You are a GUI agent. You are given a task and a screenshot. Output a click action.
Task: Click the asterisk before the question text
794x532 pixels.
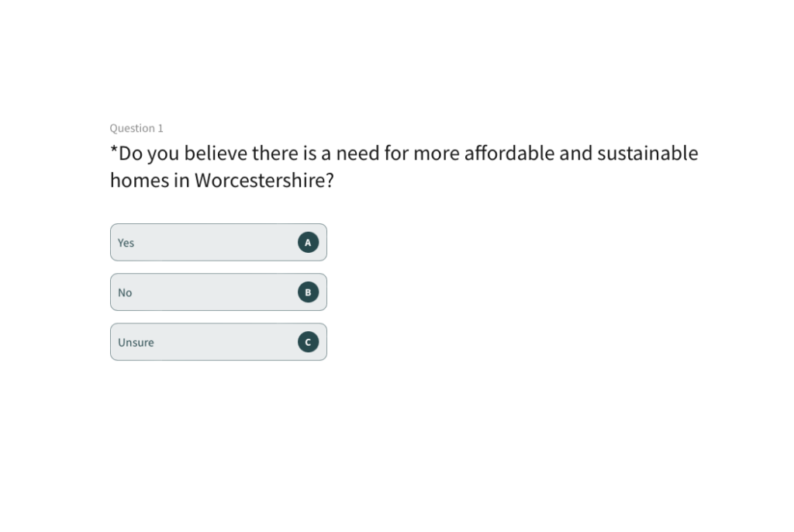114,150
